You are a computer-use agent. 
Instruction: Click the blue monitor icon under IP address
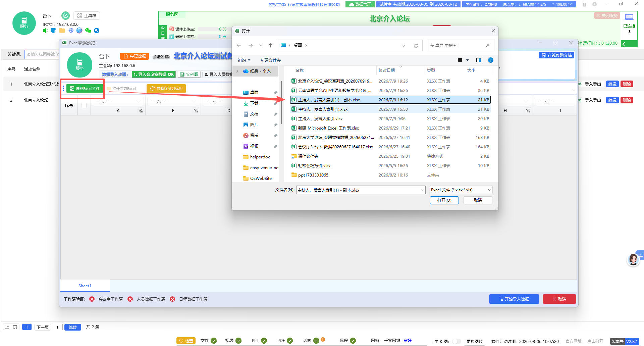tap(53, 31)
